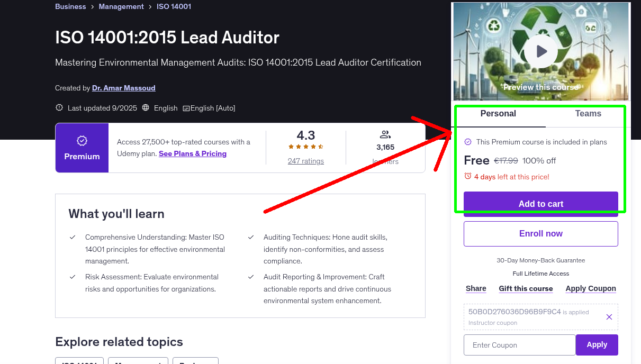
Task: Switch to the Teams tab
Action: (x=588, y=113)
